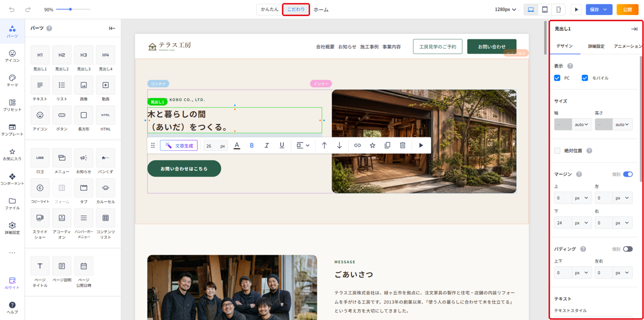Switch to desktop preview device
The height and width of the screenshot is (320, 644).
click(x=531, y=10)
